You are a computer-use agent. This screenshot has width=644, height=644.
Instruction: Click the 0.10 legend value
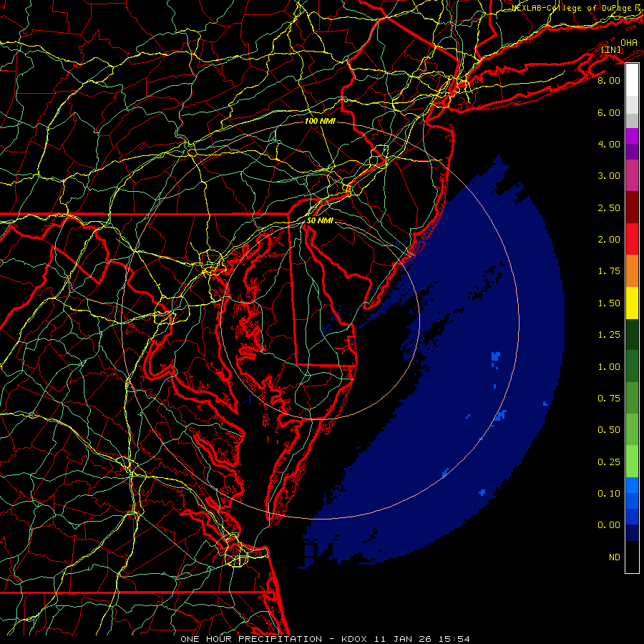pos(609,494)
